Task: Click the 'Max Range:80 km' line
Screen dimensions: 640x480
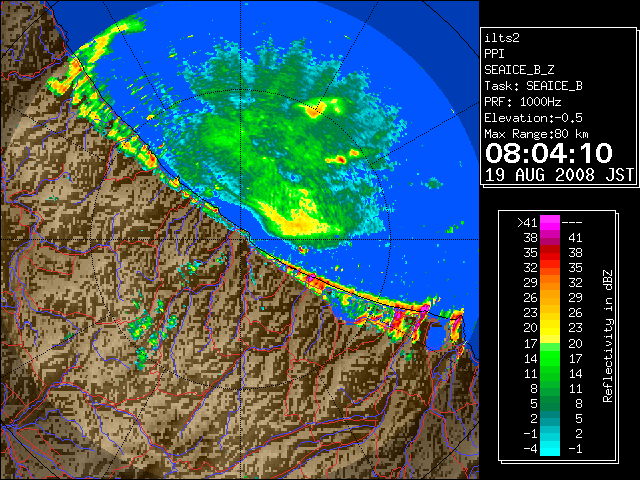Action: pyautogui.click(x=537, y=134)
